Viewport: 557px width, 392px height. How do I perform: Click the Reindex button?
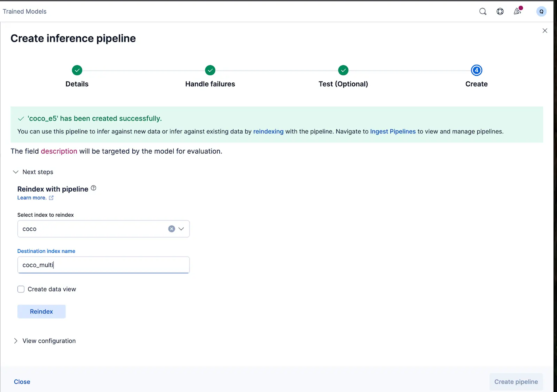(41, 312)
